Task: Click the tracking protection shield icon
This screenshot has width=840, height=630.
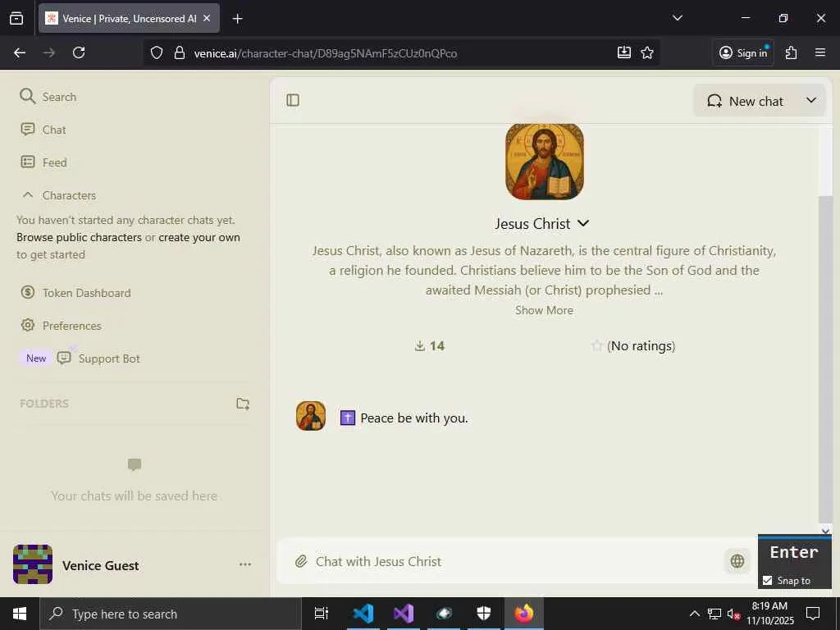Action: [x=156, y=52]
